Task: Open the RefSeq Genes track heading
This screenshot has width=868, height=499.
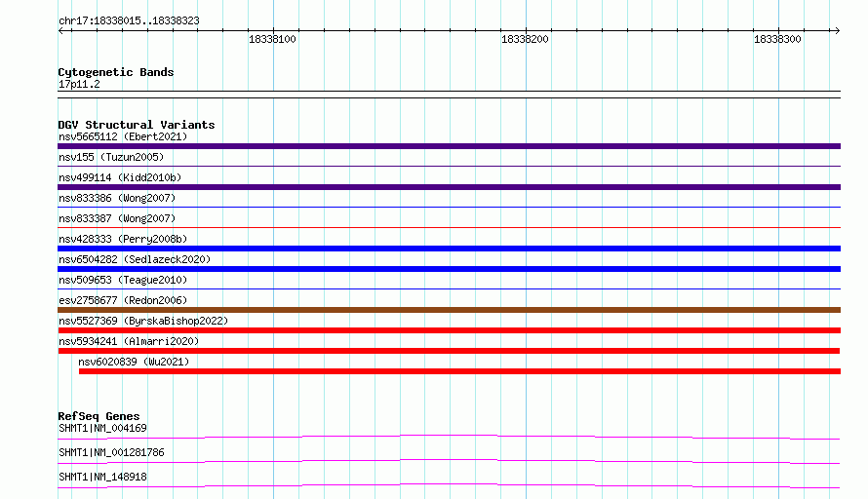Action: [99, 416]
